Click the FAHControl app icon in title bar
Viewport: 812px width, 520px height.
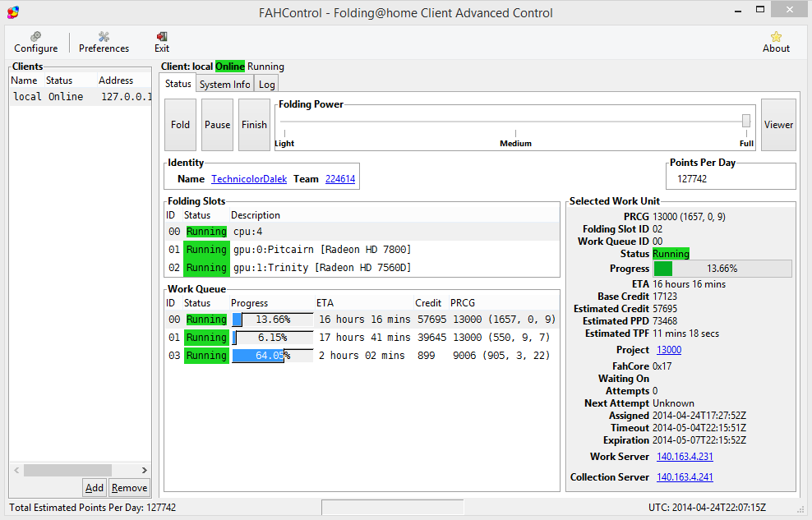pos(13,12)
